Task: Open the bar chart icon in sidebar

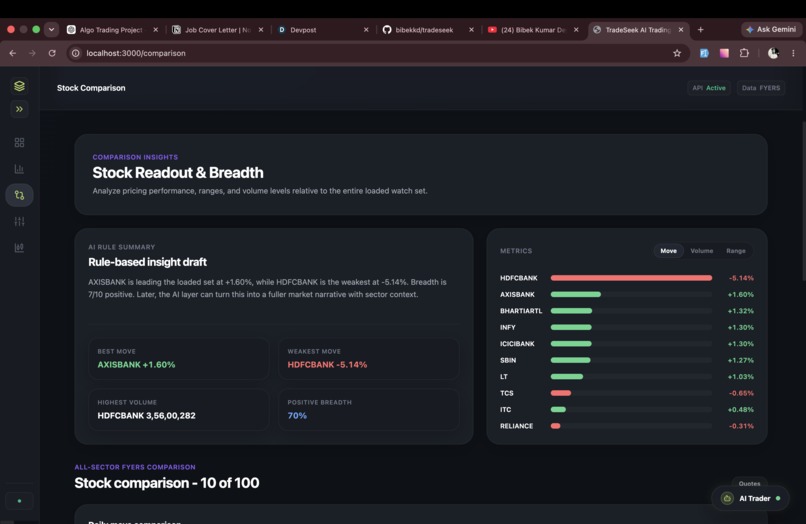Action: point(20,169)
